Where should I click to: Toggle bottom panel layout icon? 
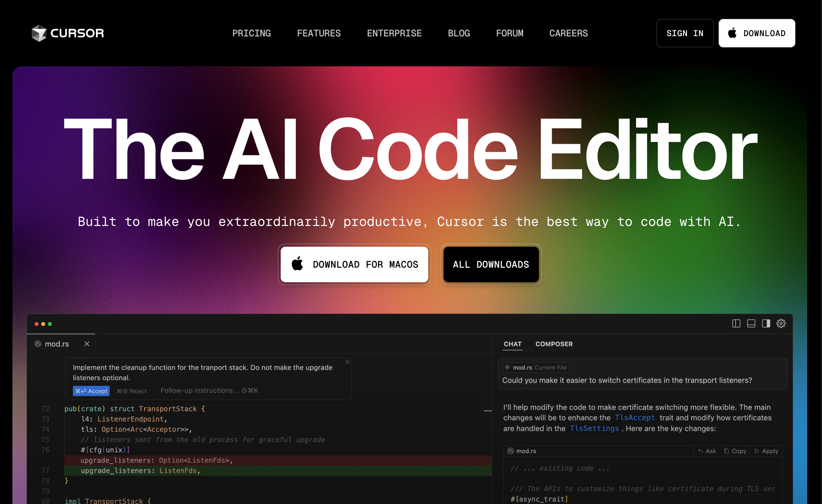[x=751, y=323]
